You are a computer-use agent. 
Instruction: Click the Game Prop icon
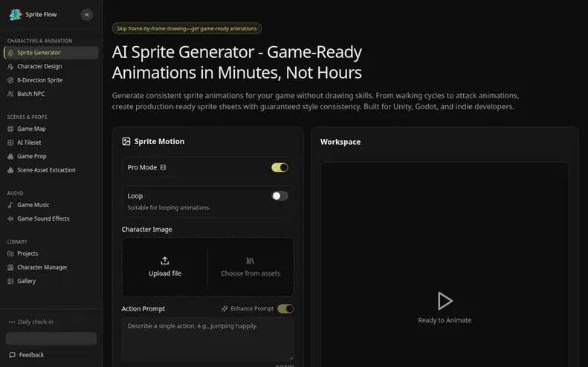coord(10,156)
